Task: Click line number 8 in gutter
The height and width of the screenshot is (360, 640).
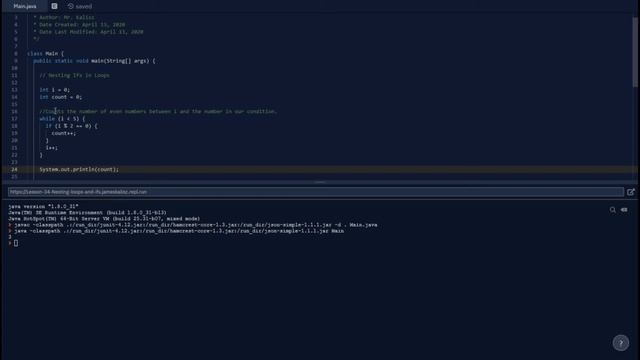Action: (x=16, y=53)
